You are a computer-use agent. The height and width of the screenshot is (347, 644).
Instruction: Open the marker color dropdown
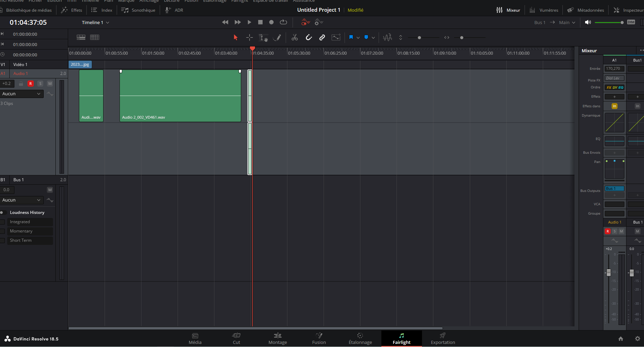[373, 37]
